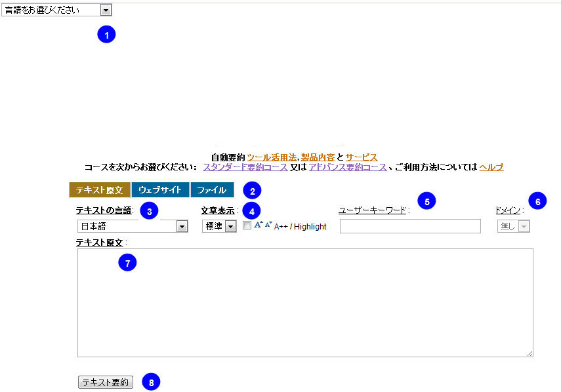Switch to the ウェブサイト tab
This screenshot has height=392, width=561.
point(160,189)
